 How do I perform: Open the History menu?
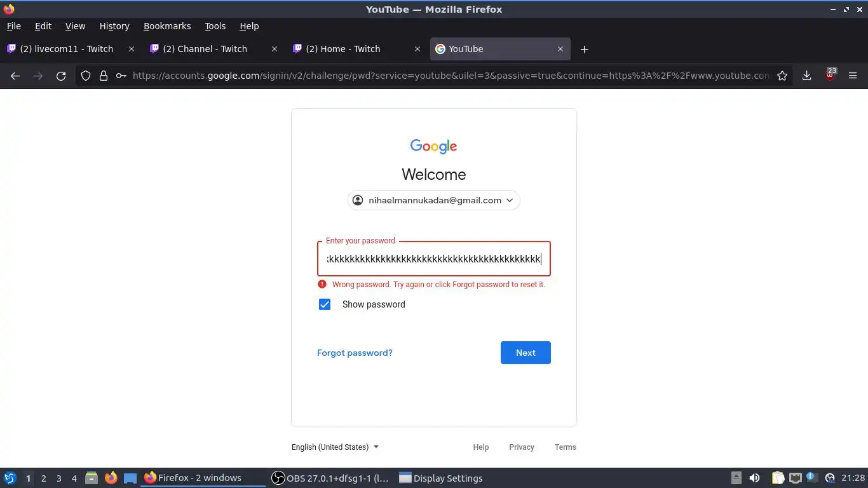114,26
